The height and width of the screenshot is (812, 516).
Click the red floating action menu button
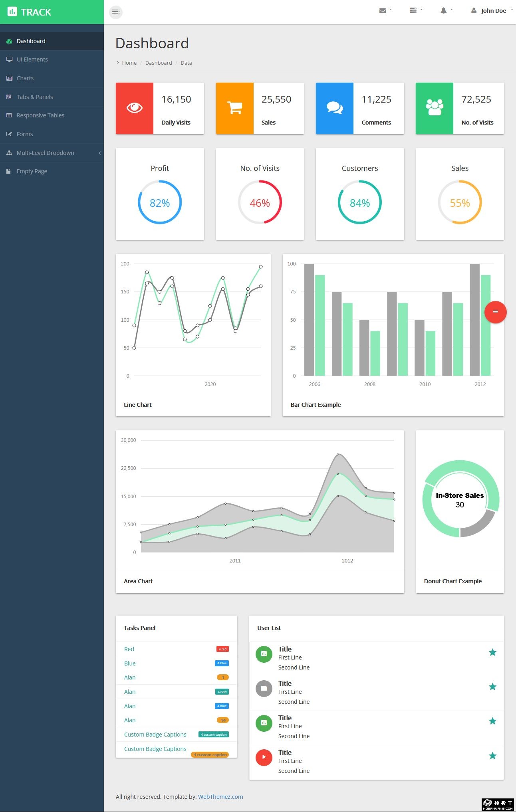(x=495, y=312)
